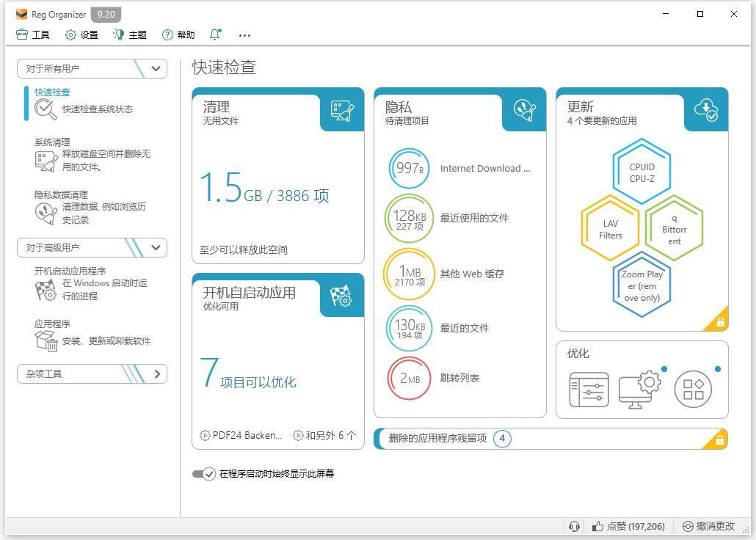
Task: Click the lock icon on 更新 card
Action: click(x=720, y=321)
